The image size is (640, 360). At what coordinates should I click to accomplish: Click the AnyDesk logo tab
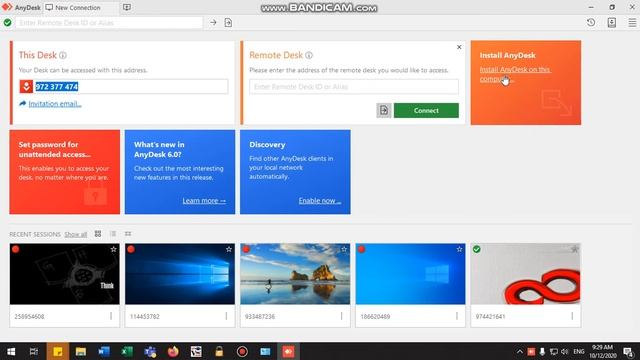[21, 7]
